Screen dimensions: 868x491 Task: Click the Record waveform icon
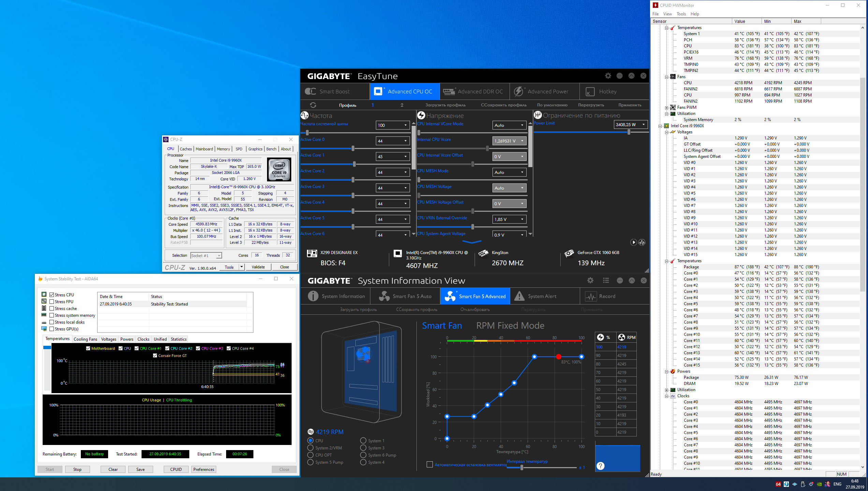(590, 296)
